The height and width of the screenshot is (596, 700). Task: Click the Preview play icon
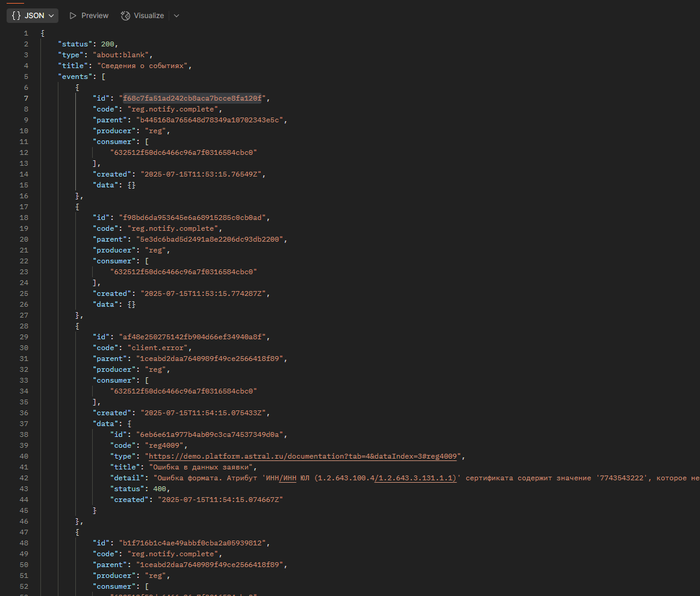[x=73, y=16]
